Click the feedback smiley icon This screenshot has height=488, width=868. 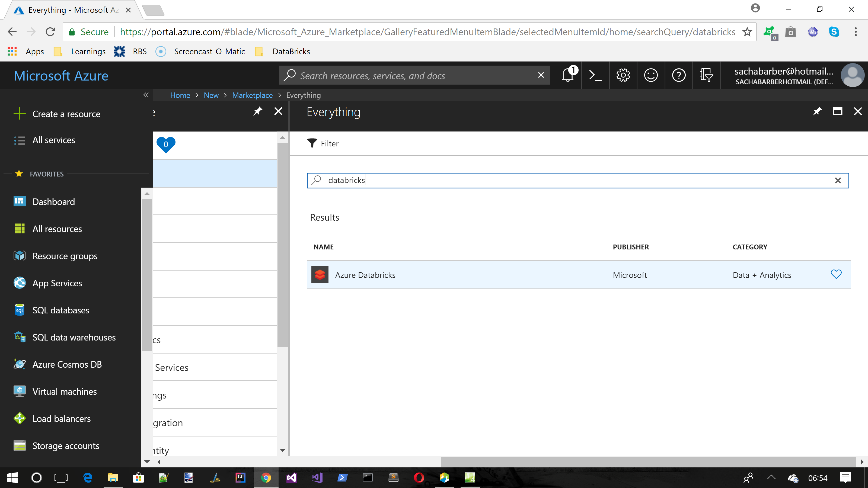pyautogui.click(x=651, y=75)
